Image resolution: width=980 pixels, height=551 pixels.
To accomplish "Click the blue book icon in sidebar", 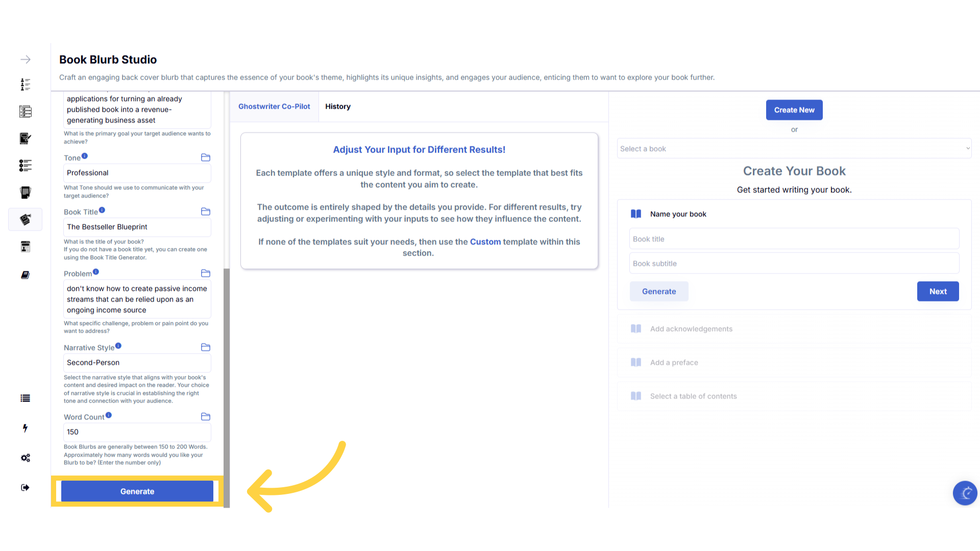I will coord(25,275).
